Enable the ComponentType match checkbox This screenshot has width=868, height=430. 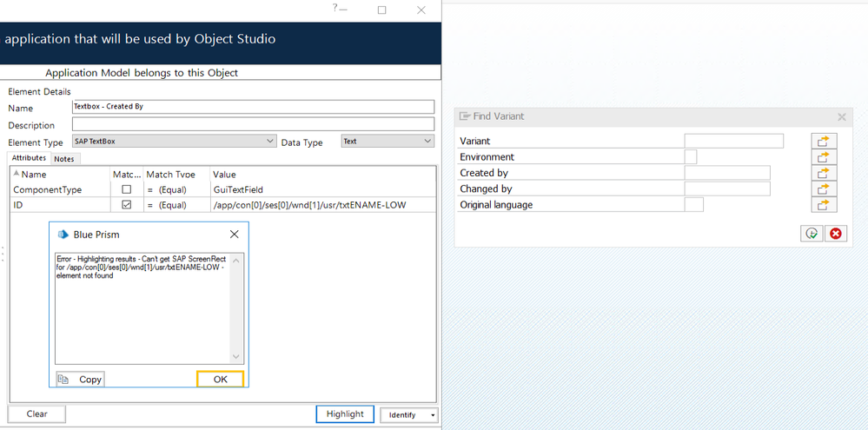pyautogui.click(x=127, y=189)
